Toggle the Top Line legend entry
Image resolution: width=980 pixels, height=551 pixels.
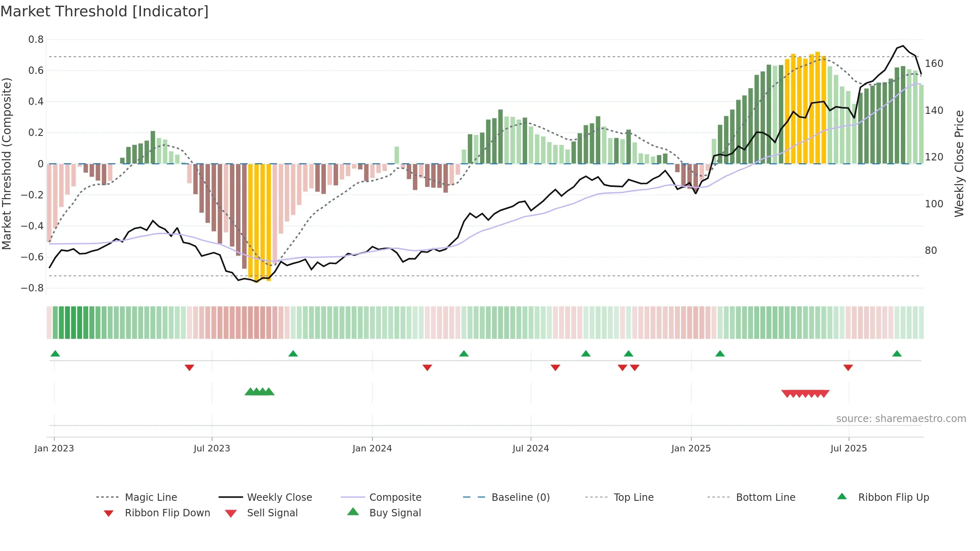click(x=619, y=497)
